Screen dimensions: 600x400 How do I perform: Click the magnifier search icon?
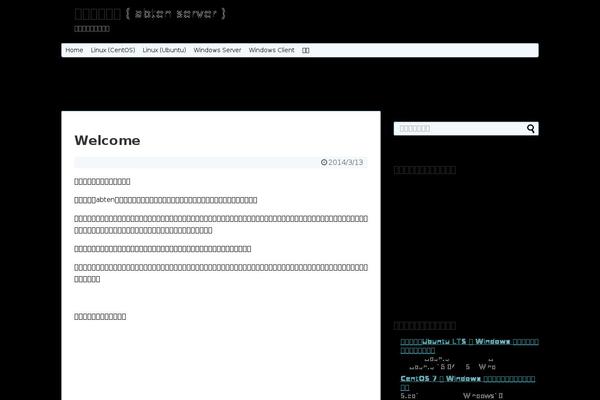click(x=531, y=129)
